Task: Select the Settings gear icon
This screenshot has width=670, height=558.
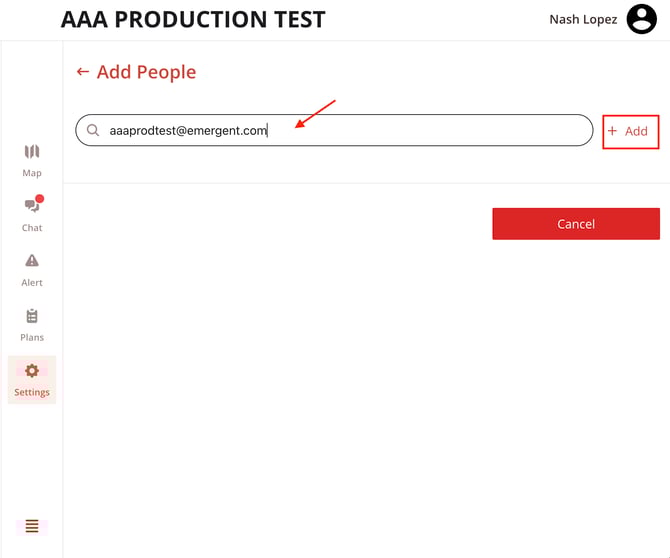Action: [32, 371]
